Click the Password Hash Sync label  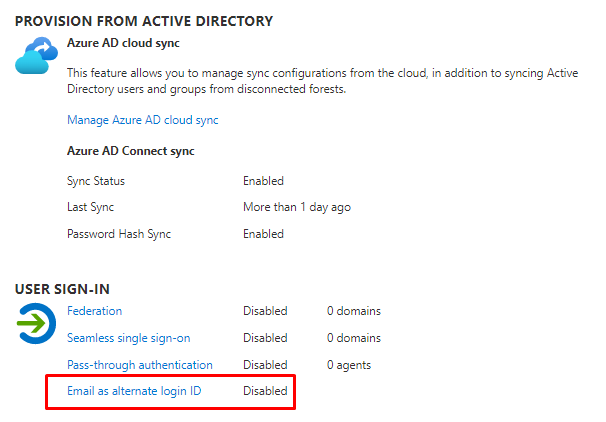(x=118, y=234)
